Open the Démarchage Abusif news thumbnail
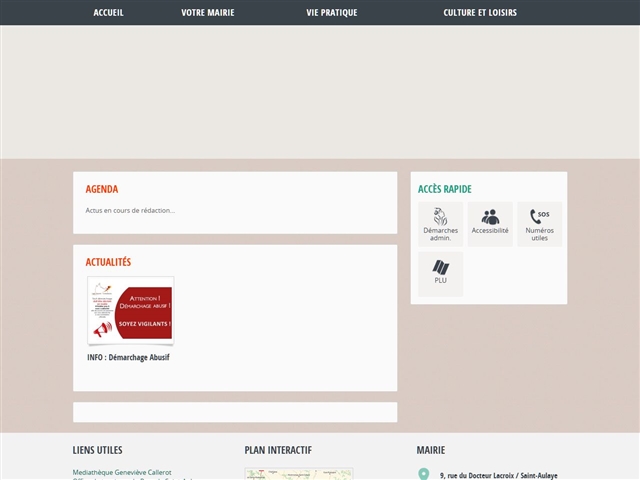640x480 pixels. pos(131,310)
